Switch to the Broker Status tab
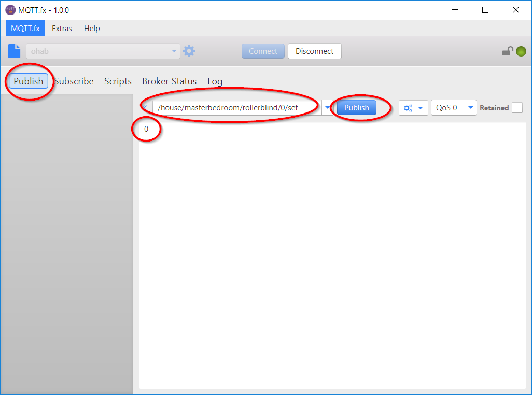The width and height of the screenshot is (532, 395). (170, 81)
